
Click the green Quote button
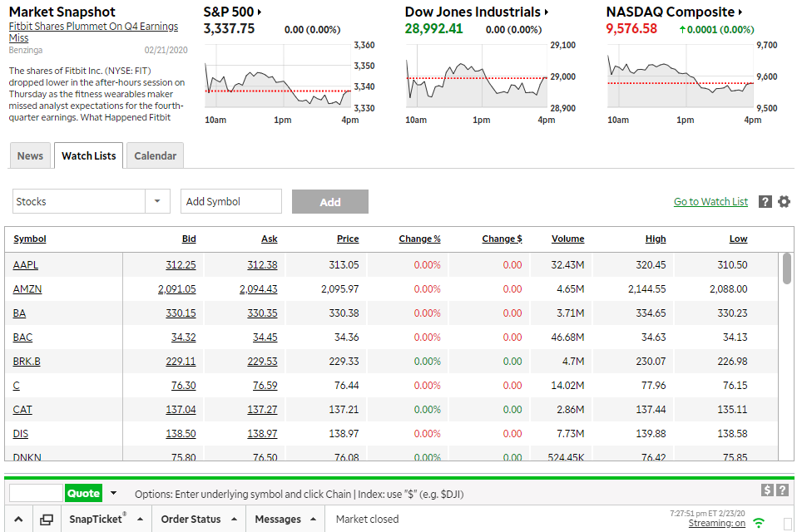tap(83, 493)
